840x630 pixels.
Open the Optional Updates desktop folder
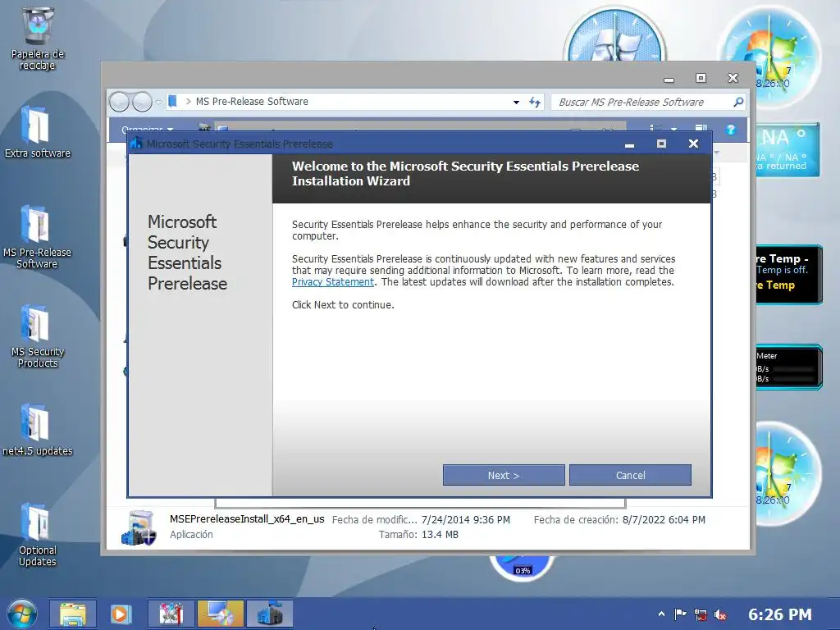[x=38, y=535]
